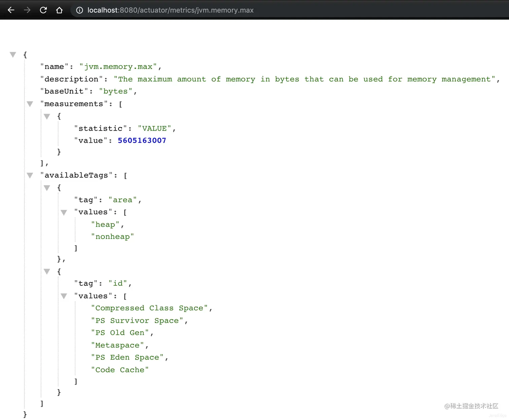Go back to the previous page
This screenshot has width=509, height=420.
pos(11,10)
